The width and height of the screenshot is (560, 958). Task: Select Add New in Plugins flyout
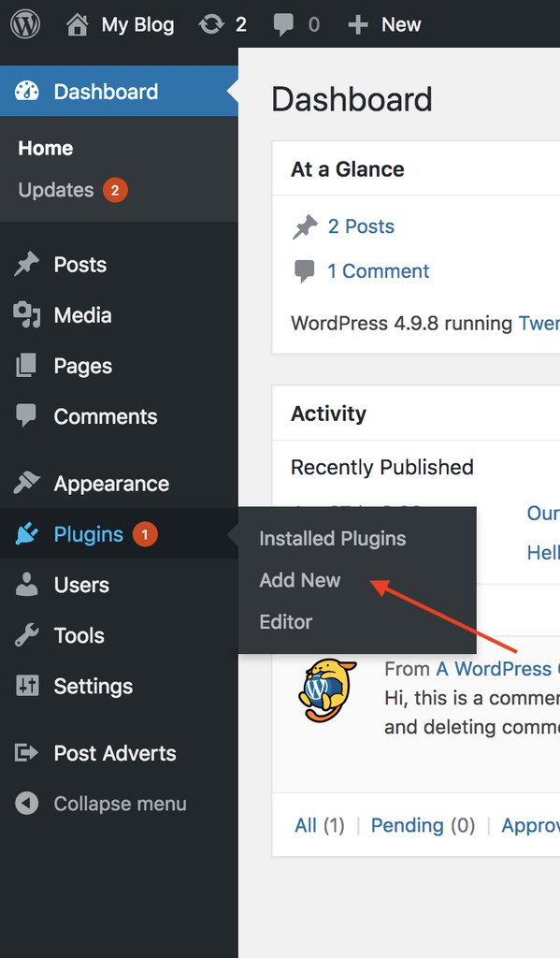pos(300,580)
